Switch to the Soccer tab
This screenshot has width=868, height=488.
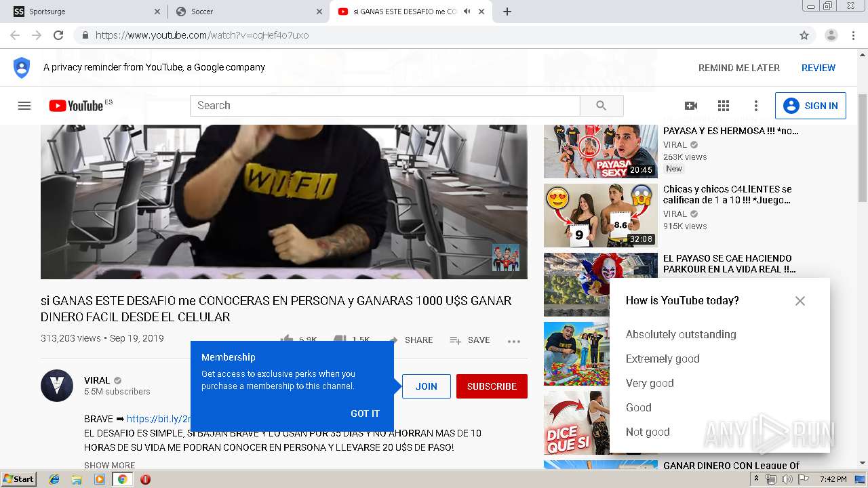click(248, 12)
